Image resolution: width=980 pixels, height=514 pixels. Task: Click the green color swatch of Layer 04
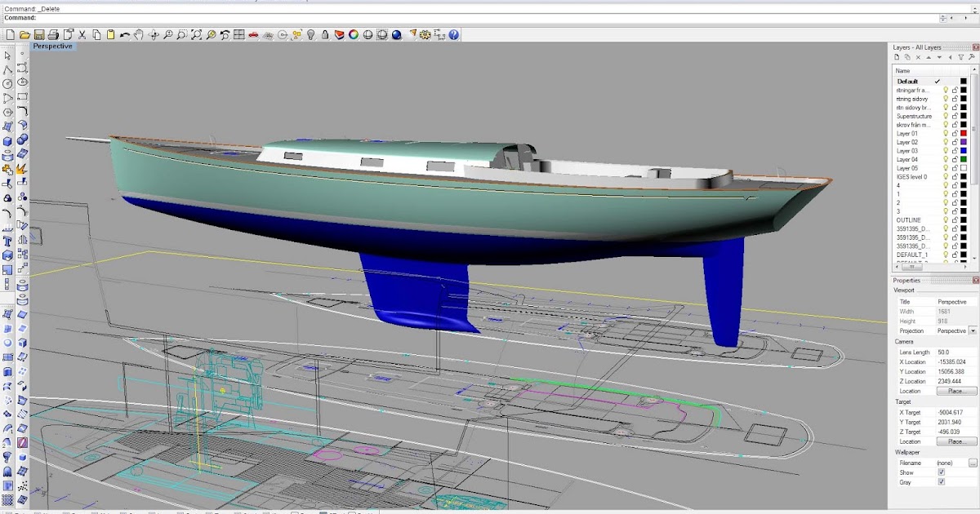(x=964, y=159)
